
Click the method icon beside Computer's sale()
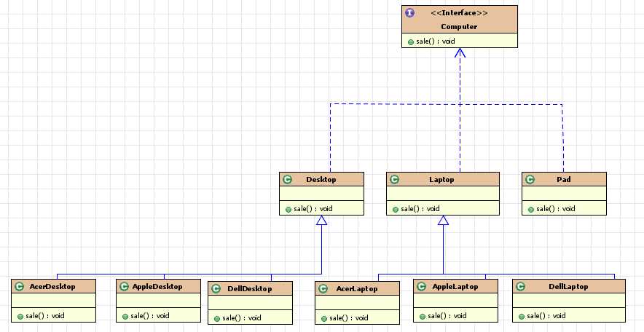[410, 41]
